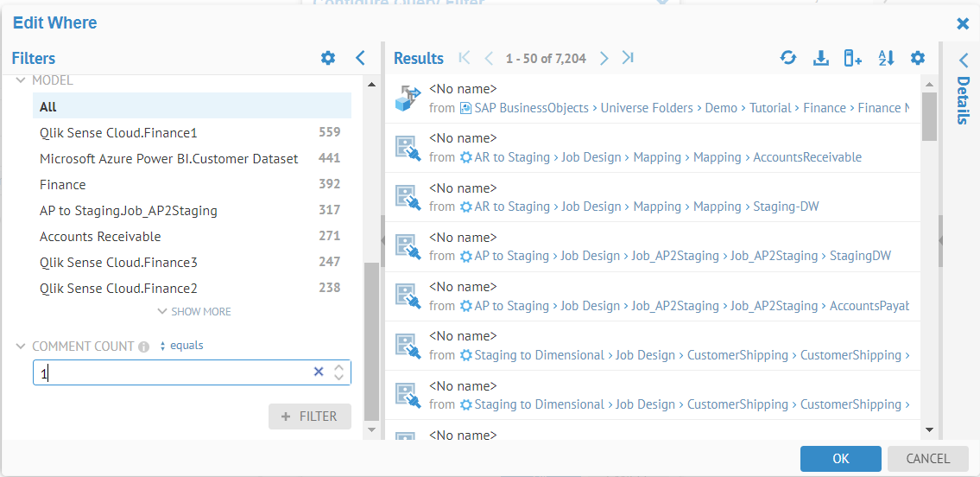The image size is (980, 477).
Task: Close the Edit Where dialog
Action: (963, 23)
